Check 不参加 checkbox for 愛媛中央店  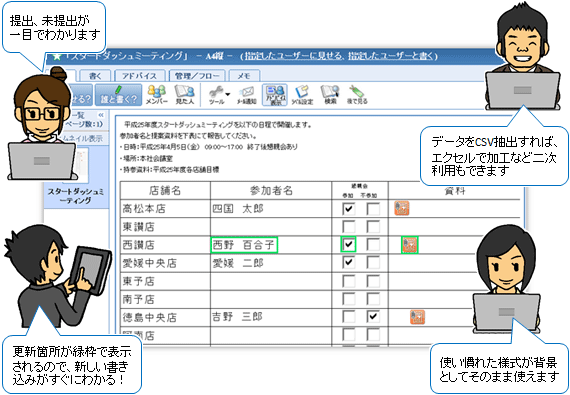tap(373, 262)
